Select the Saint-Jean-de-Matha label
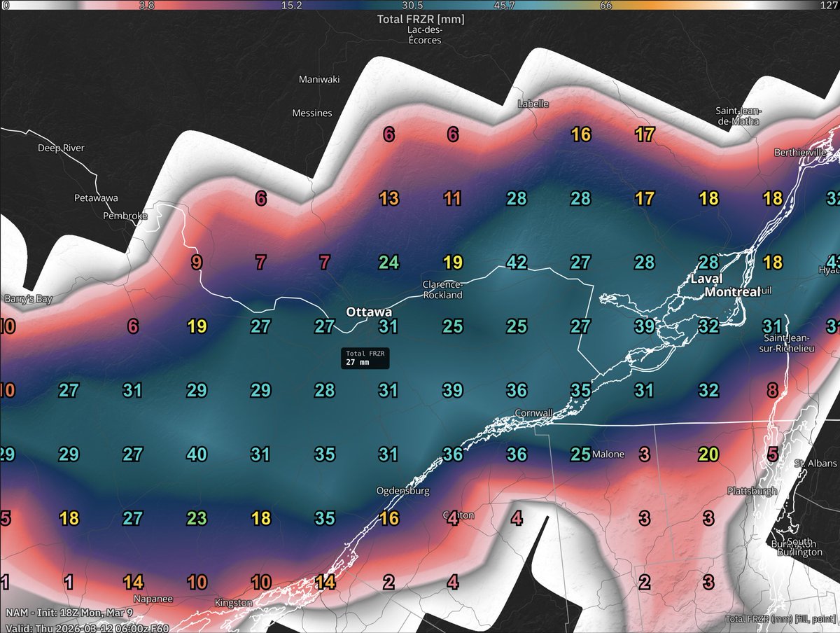Image resolution: width=840 pixels, height=633 pixels. 739,116
